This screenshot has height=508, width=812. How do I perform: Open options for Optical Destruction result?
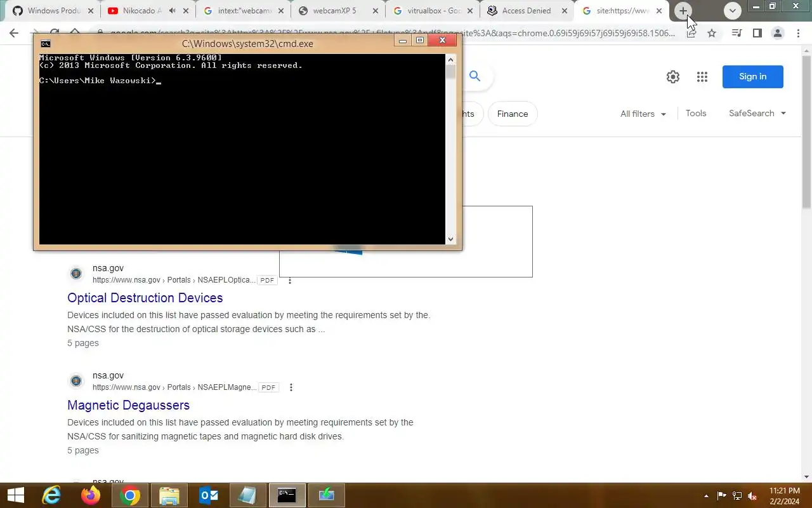[x=290, y=280]
